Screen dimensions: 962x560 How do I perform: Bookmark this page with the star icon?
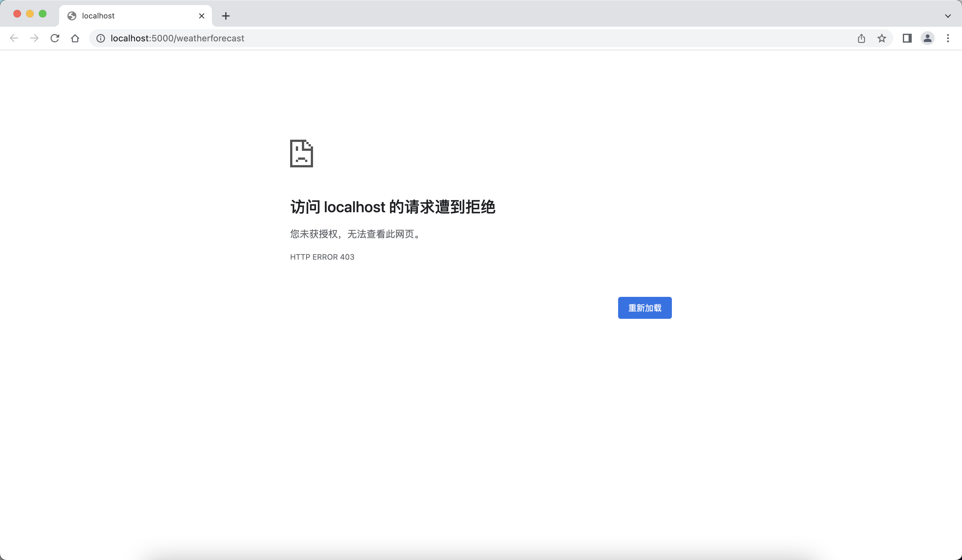pyautogui.click(x=882, y=38)
